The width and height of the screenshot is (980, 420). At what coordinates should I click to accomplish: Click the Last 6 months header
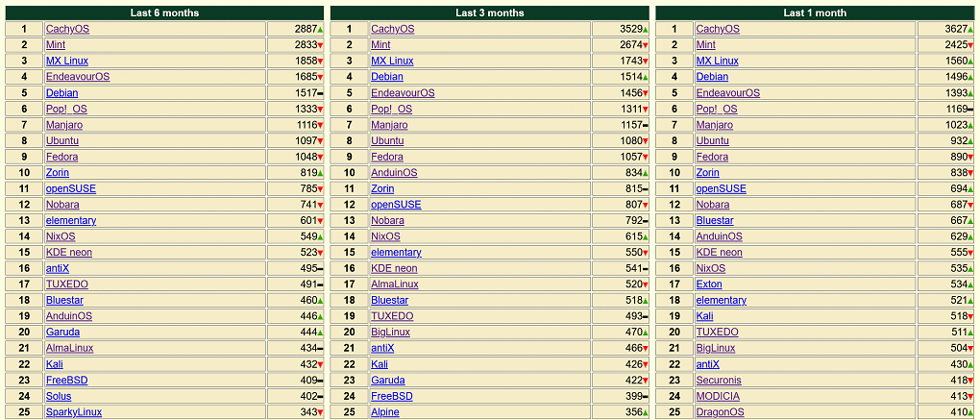(165, 12)
